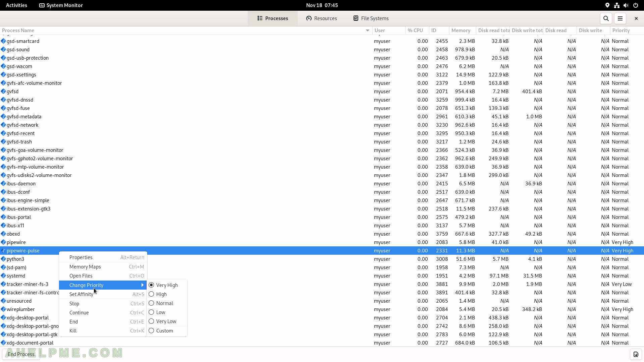Switch to the File Systems tab
This screenshot has height=362, width=644.
(371, 18)
